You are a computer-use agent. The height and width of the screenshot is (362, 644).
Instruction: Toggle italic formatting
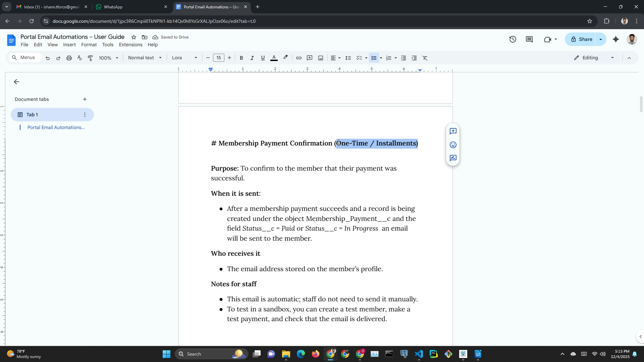(x=252, y=58)
